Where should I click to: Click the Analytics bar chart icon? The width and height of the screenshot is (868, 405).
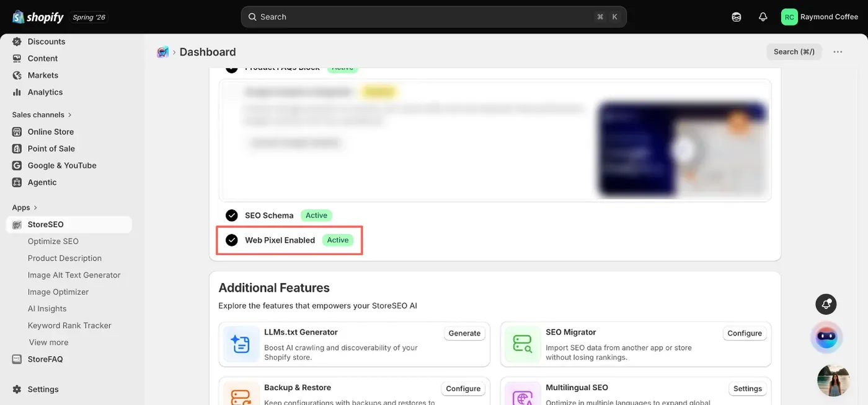click(x=17, y=92)
